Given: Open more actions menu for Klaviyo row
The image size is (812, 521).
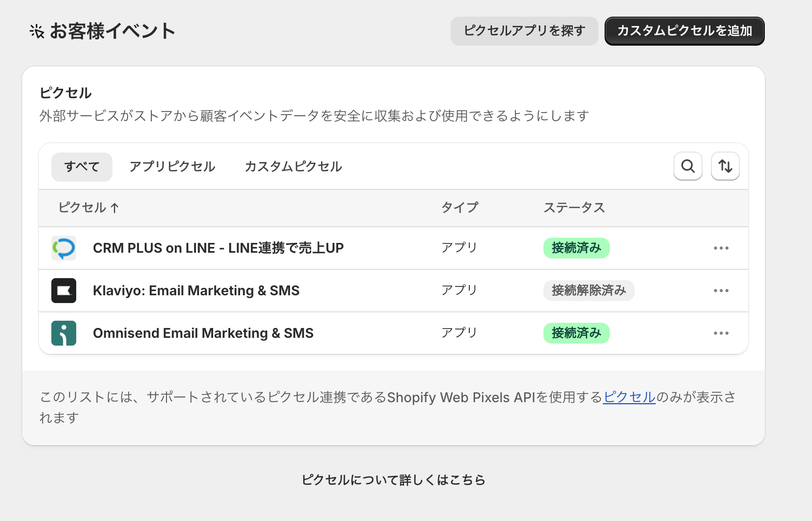Looking at the screenshot, I should (721, 291).
